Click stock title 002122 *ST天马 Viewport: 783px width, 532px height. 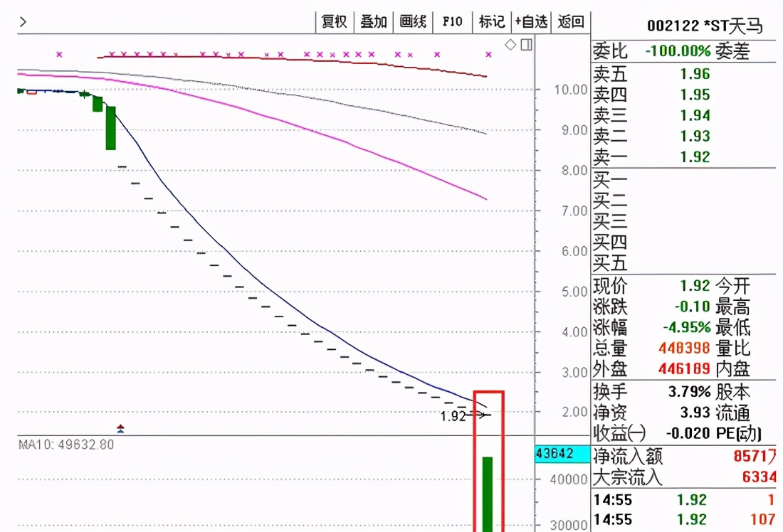(705, 26)
